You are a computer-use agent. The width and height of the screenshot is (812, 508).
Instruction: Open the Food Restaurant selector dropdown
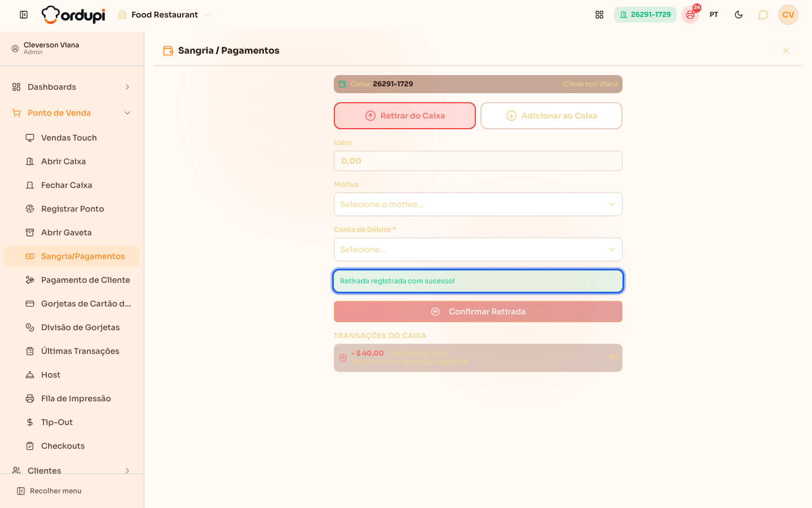[x=164, y=15]
